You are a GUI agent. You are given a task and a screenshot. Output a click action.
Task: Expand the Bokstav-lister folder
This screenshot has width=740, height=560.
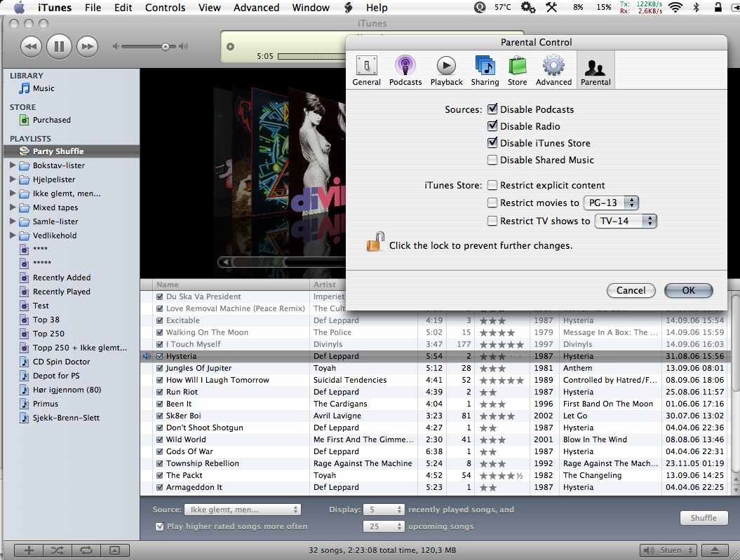coord(13,165)
